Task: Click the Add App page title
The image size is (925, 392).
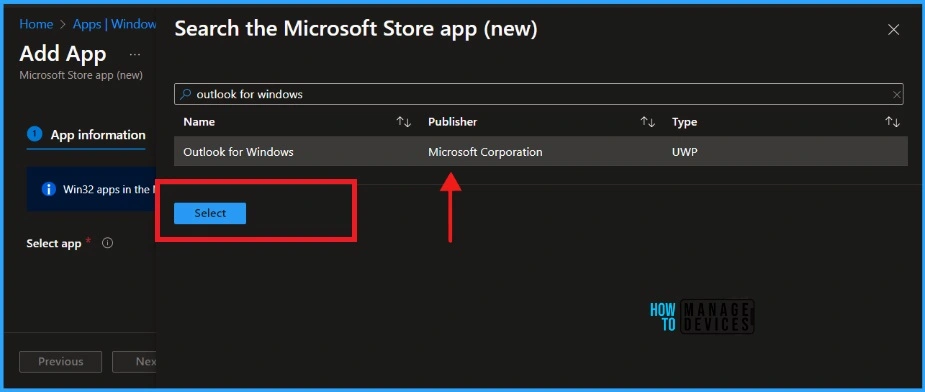Action: (x=63, y=54)
